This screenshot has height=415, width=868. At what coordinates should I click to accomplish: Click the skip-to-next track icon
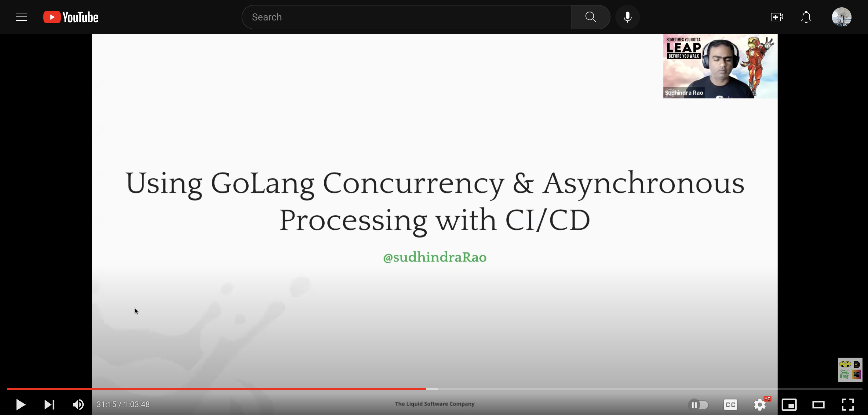pos(49,404)
